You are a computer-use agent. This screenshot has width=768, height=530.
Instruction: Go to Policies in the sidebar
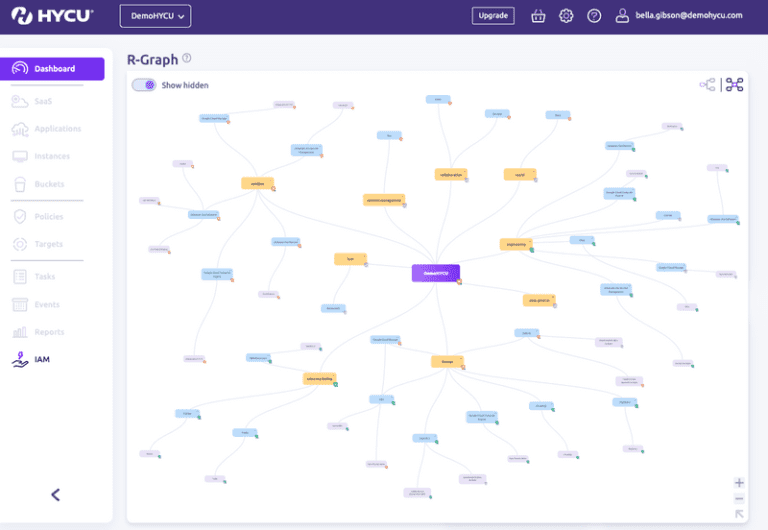pyautogui.click(x=48, y=216)
